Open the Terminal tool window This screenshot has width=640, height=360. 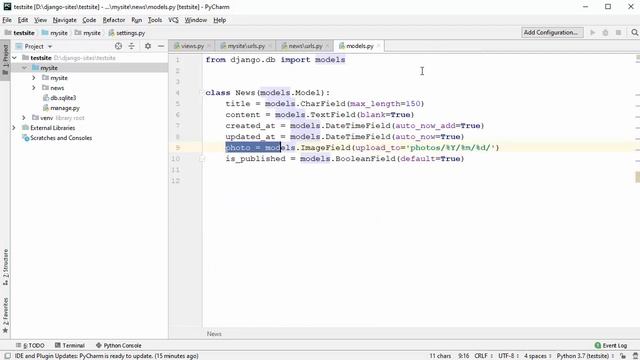pos(69,345)
